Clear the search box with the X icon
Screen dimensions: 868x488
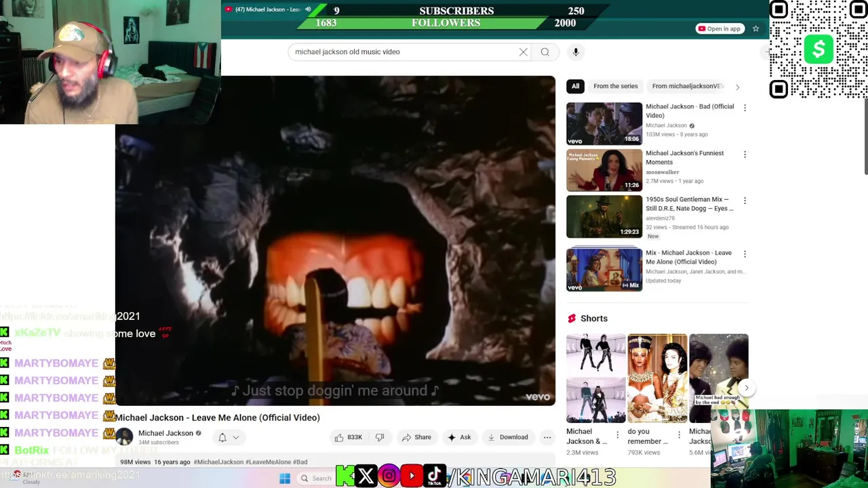(524, 52)
